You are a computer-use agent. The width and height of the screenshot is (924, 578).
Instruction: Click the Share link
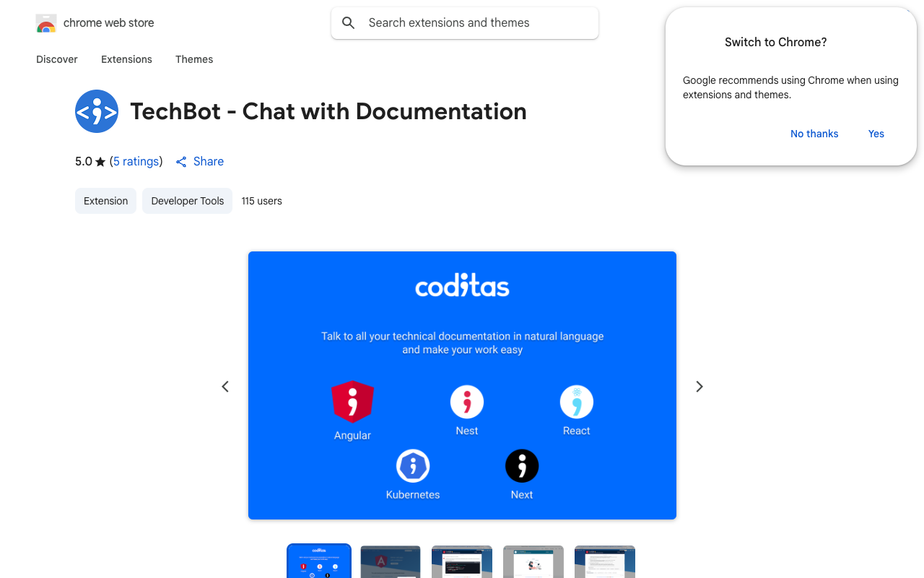coord(209,162)
